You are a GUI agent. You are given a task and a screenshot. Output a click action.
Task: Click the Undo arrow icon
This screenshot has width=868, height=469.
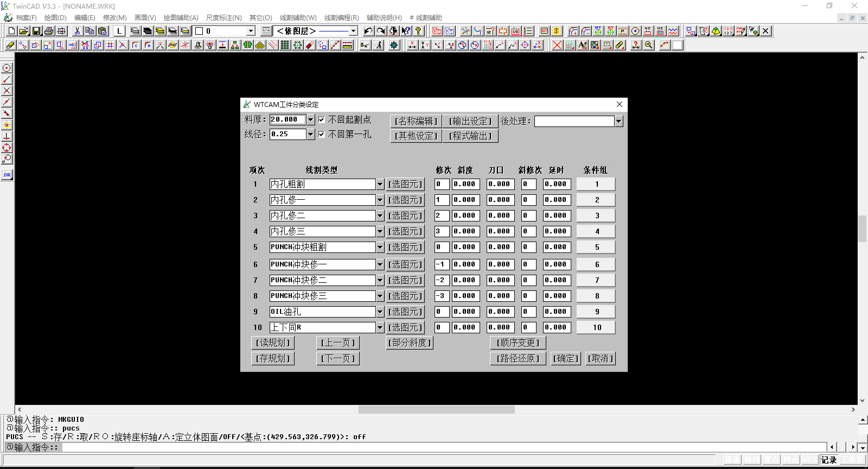pyautogui.click(x=368, y=31)
